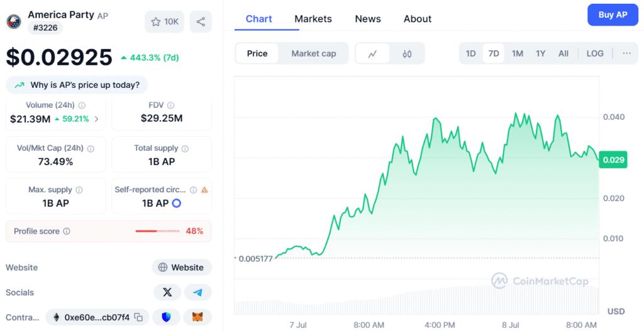Viewport: 644px width, 331px height.
Task: Click the Self-reported circ info icon
Action: point(194,190)
